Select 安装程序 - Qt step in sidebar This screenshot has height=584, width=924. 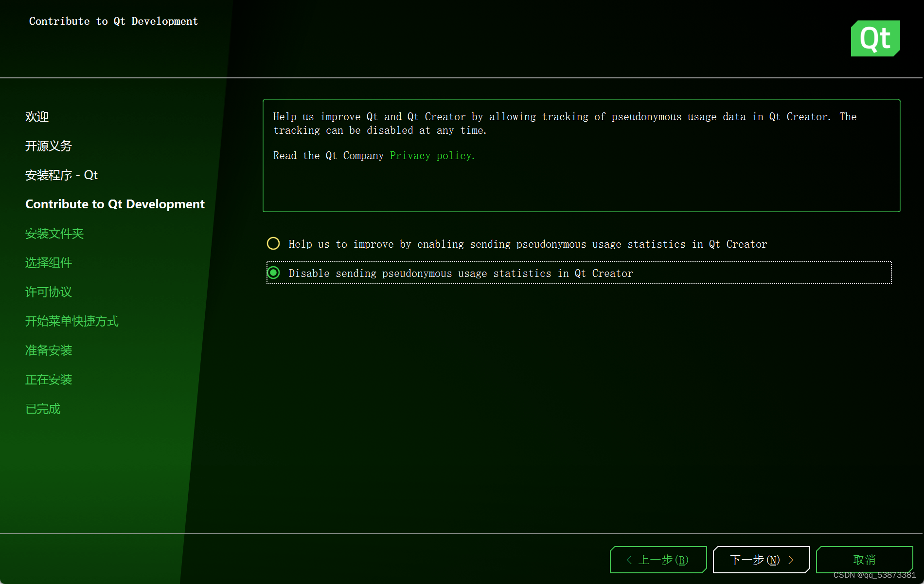[61, 175]
